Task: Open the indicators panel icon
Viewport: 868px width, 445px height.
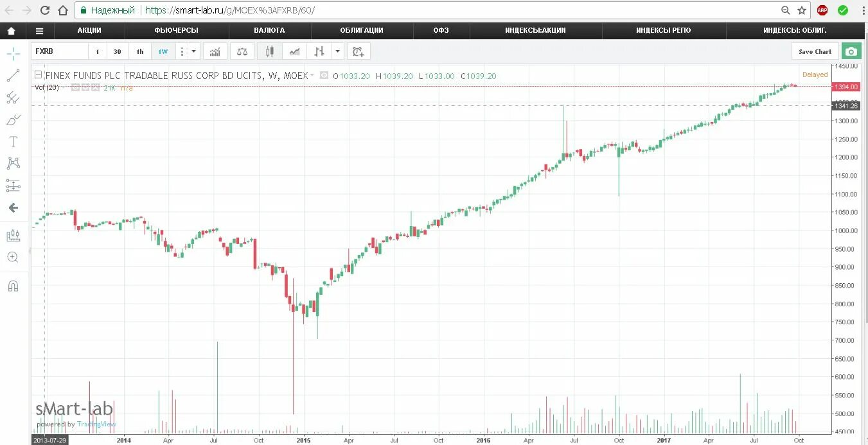Action: tap(215, 51)
